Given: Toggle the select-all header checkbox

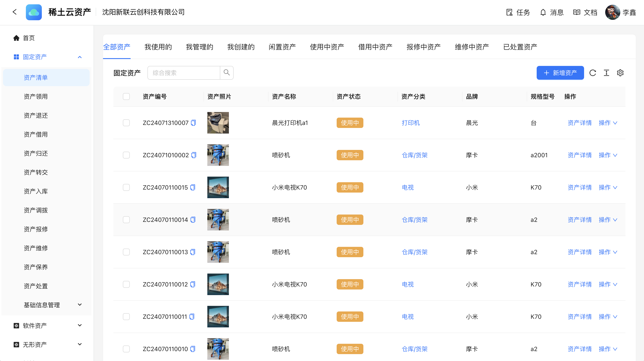Looking at the screenshot, I should click(x=126, y=96).
